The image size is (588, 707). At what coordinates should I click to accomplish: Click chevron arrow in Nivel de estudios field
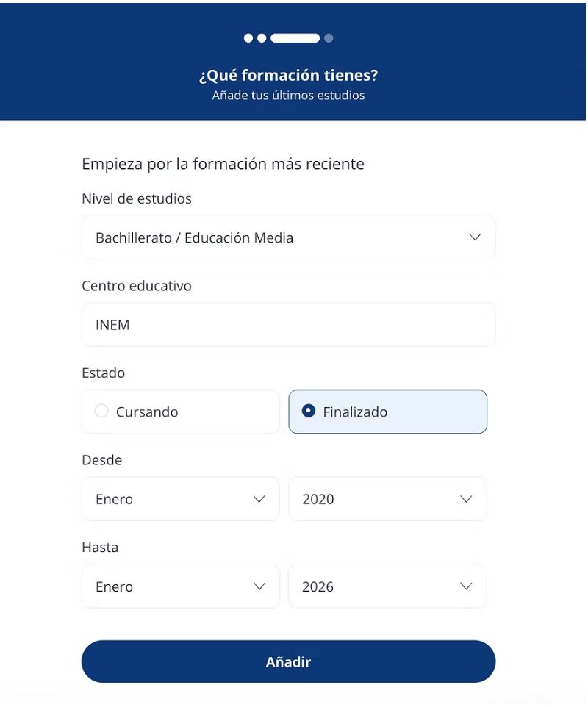coord(475,237)
